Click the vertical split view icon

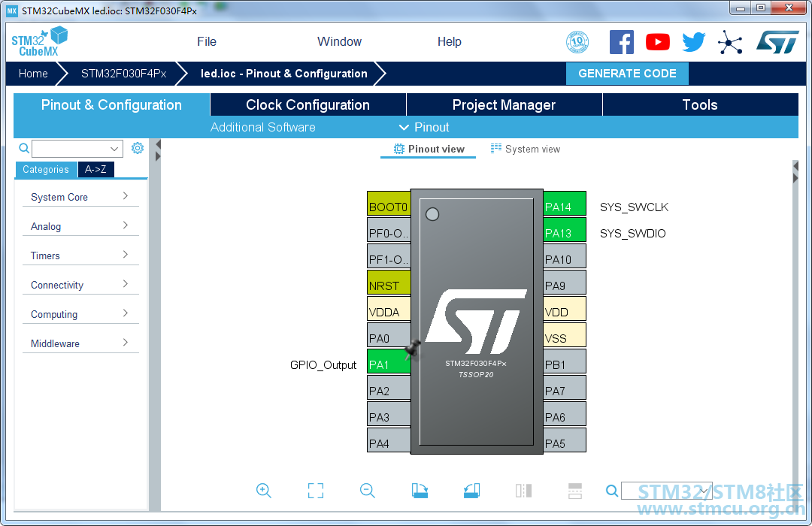click(523, 490)
